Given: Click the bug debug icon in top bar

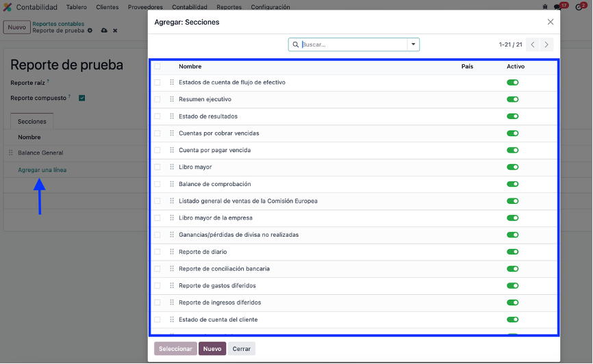Looking at the screenshot, I should pyautogui.click(x=545, y=7).
